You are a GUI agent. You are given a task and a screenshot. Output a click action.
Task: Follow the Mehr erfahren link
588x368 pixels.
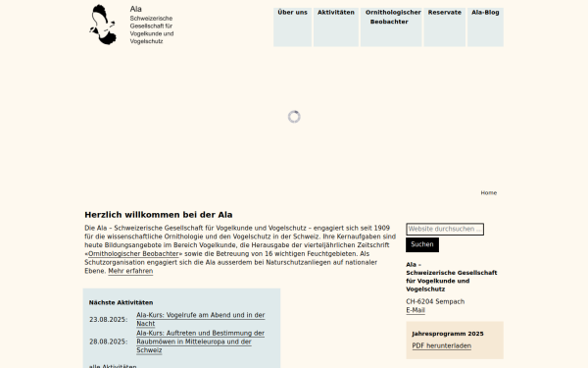pos(130,271)
